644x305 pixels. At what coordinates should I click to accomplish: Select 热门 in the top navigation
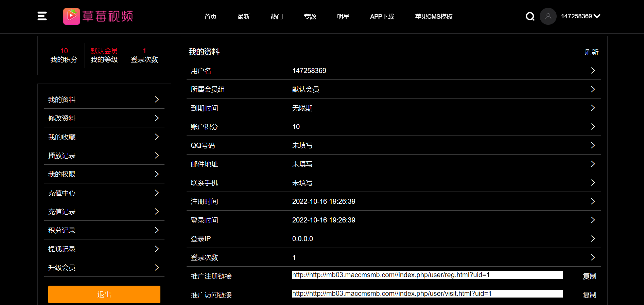point(277,17)
